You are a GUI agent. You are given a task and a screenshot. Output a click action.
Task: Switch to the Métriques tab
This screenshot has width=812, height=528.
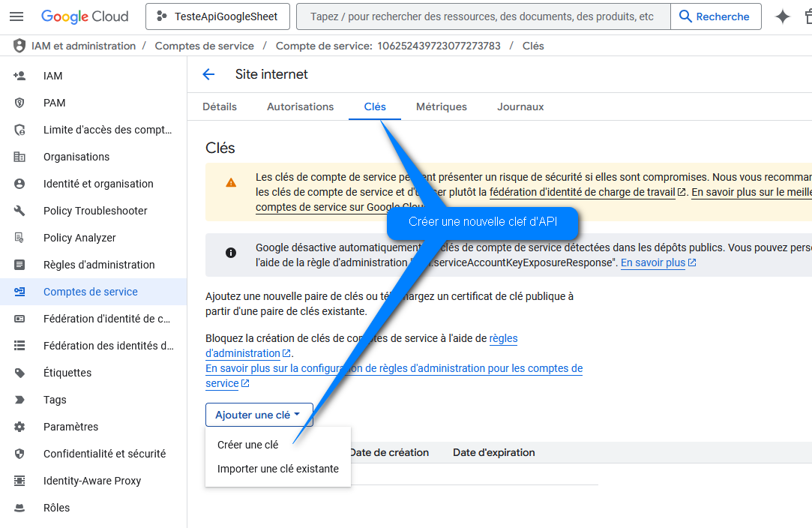pos(442,106)
